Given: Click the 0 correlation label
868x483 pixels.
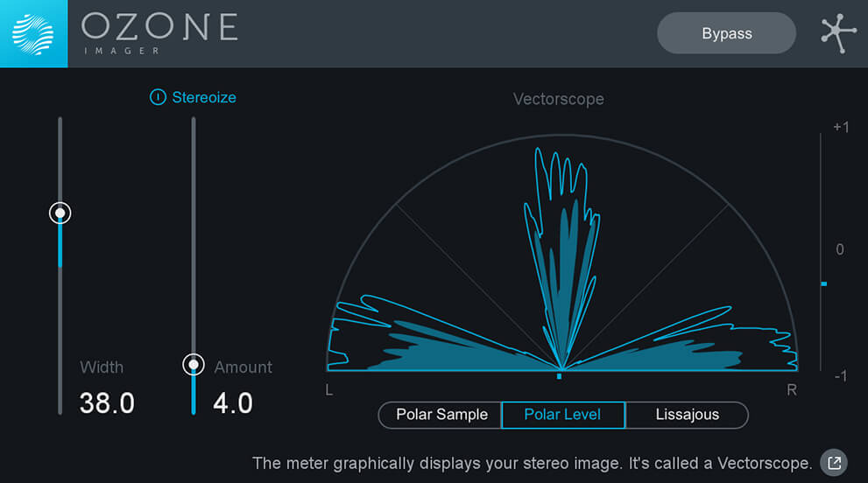Looking at the screenshot, I should (840, 249).
